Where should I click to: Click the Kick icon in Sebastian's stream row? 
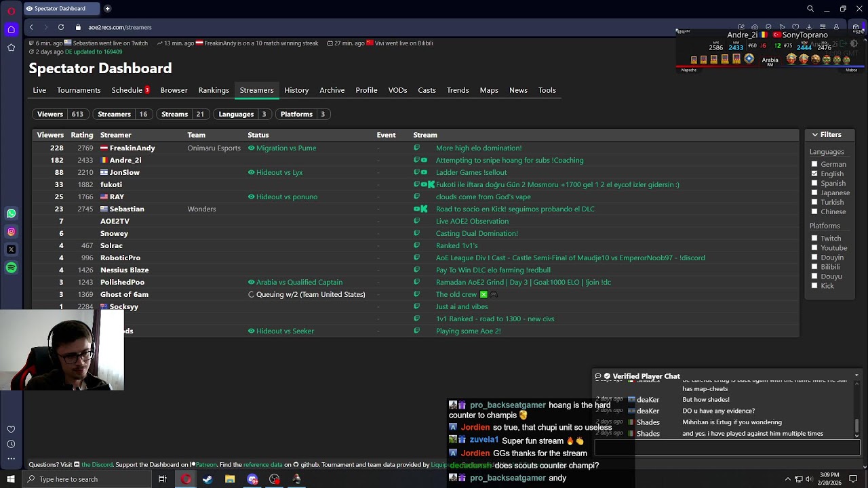(x=424, y=209)
